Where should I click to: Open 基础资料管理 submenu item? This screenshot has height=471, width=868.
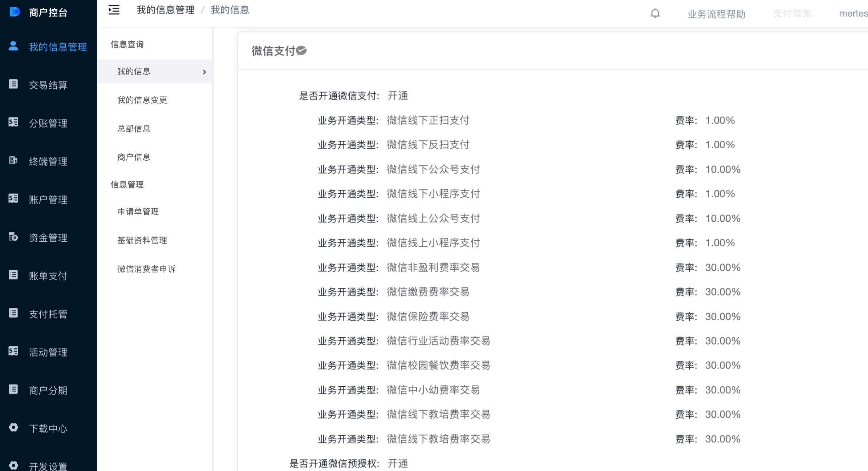142,240
